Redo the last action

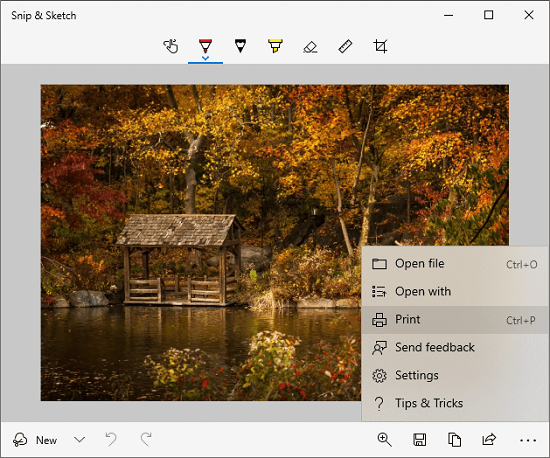pyautogui.click(x=146, y=439)
